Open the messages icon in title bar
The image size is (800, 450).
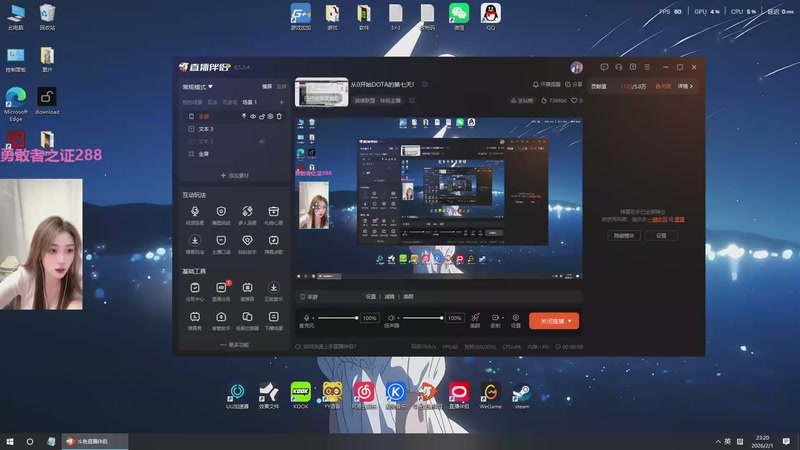click(x=604, y=67)
